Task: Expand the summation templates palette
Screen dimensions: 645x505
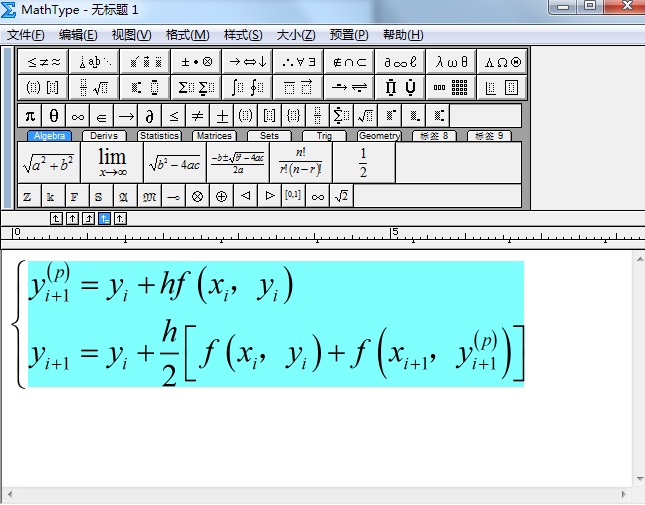Action: [197, 87]
